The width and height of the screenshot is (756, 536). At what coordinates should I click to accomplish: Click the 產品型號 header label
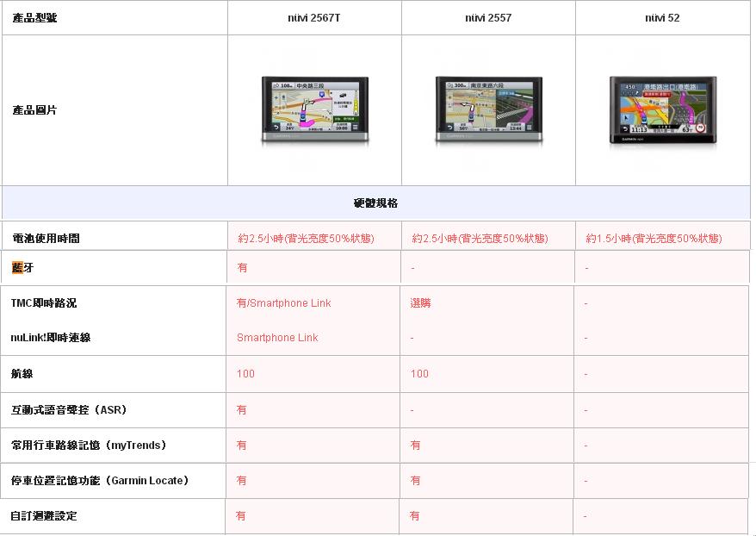(34, 18)
